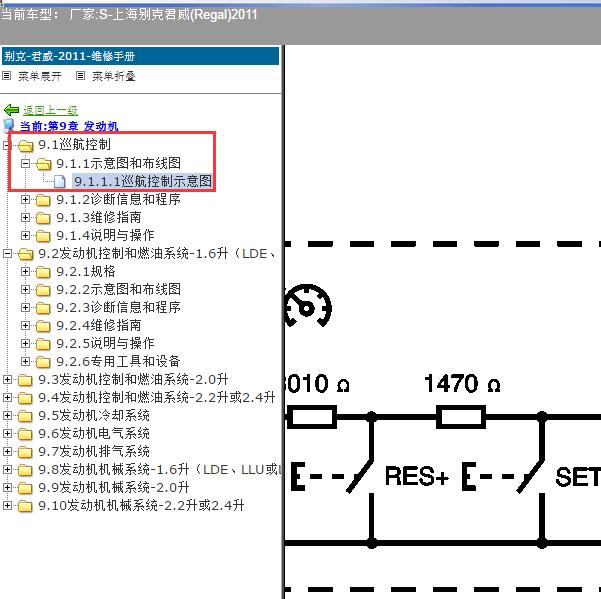Click the 菜单展开 list icon
Image resolution: width=601 pixels, height=599 pixels.
point(7,75)
